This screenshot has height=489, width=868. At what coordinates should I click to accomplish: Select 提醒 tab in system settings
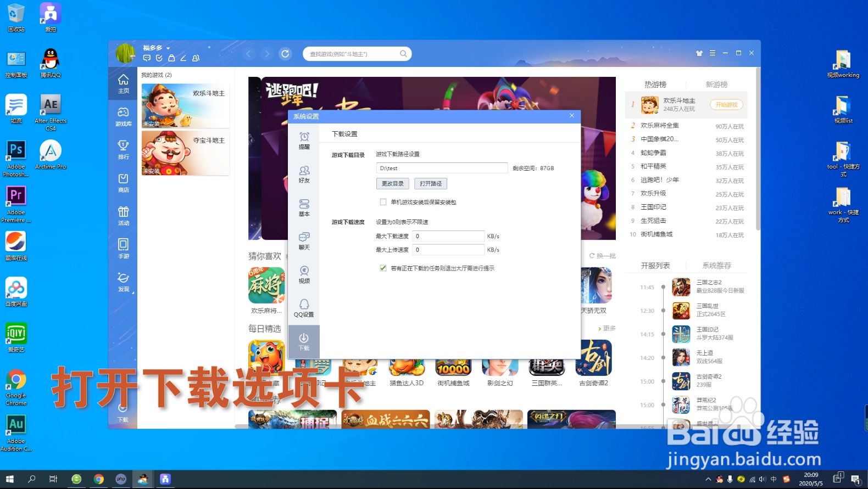304,140
